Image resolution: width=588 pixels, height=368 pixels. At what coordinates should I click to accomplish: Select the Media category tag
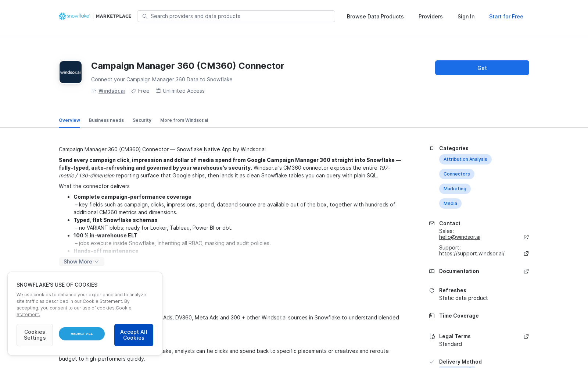click(450, 204)
